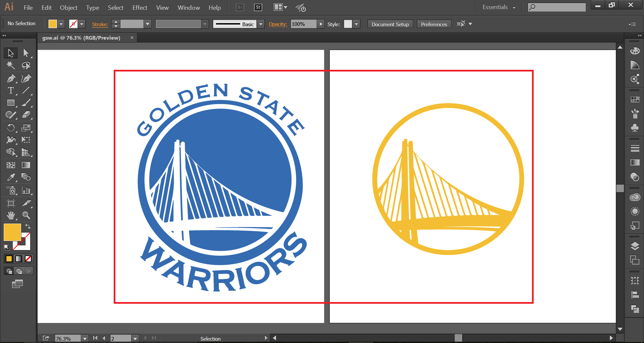
Task: Open fill color dropdown in control bar
Action: click(x=61, y=24)
